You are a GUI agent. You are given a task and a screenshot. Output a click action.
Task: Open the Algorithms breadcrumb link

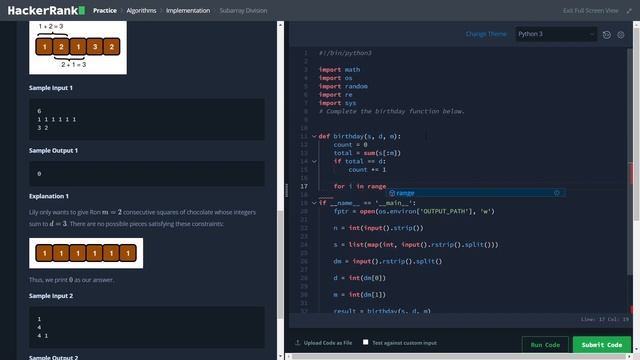141,11
